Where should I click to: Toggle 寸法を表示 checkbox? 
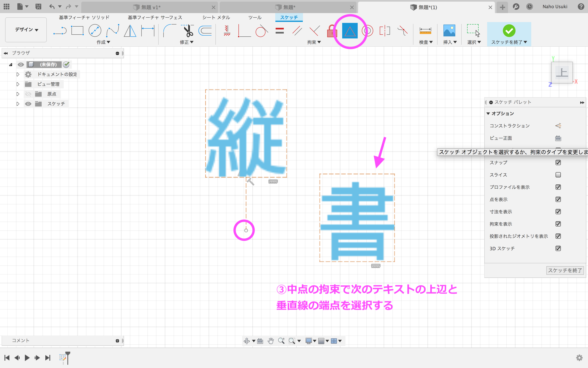point(558,212)
